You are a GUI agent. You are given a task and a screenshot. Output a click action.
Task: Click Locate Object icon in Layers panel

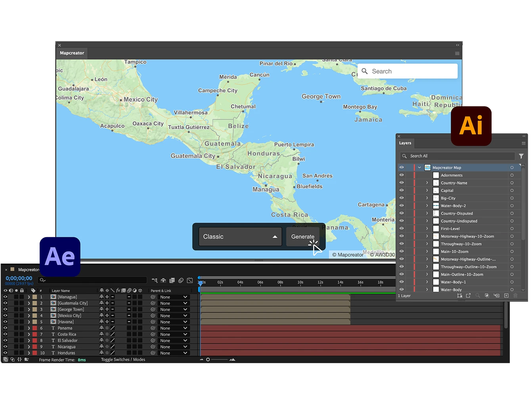coord(478,296)
